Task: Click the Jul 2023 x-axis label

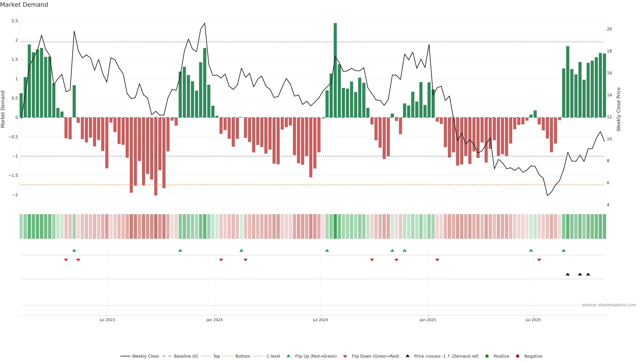Action: click(x=107, y=320)
